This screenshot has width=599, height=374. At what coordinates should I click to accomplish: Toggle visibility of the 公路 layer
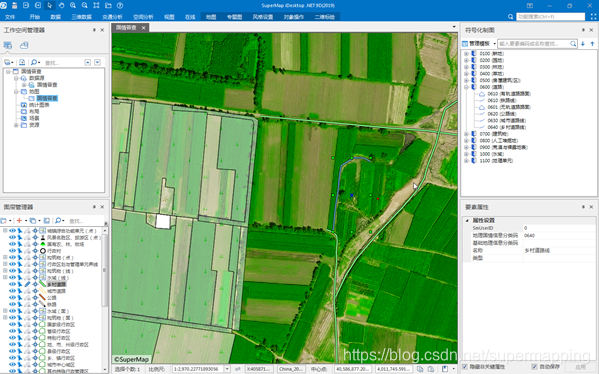tap(12, 298)
